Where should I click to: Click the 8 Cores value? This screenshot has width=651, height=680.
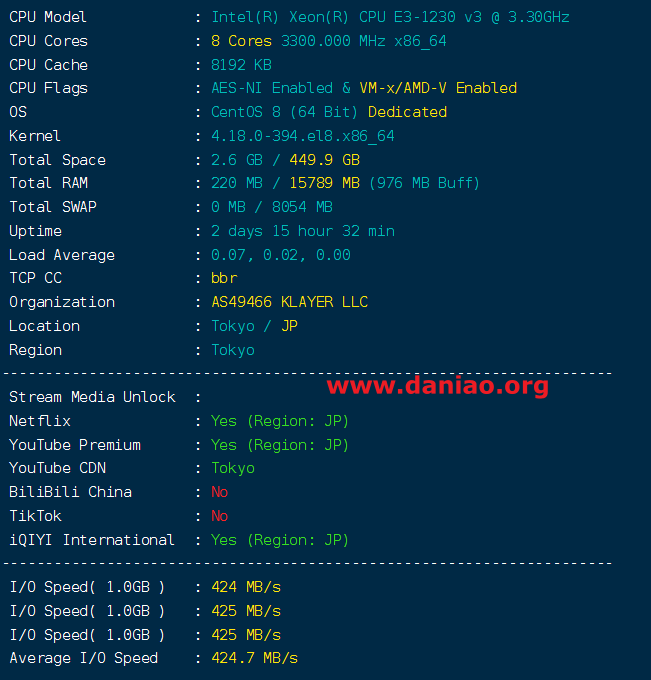pos(241,41)
